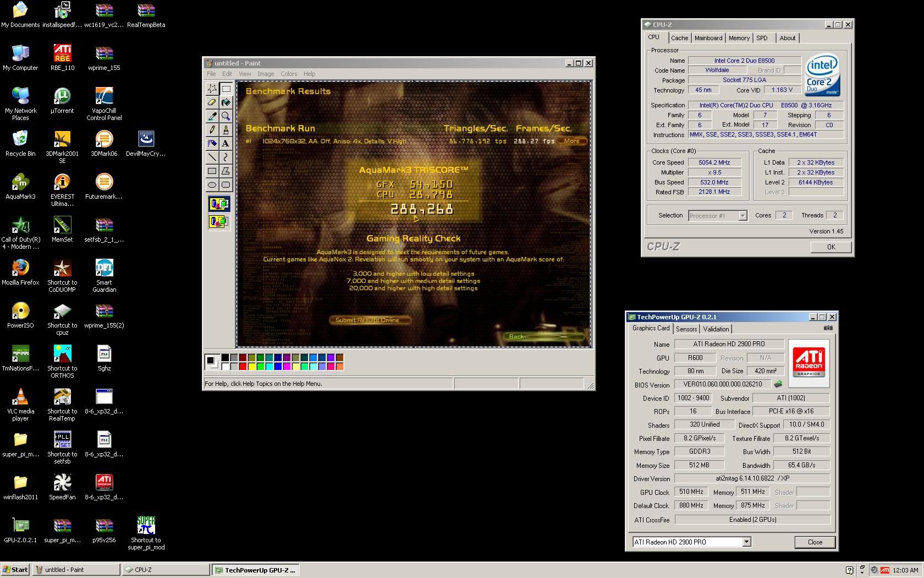Switch to the Memory tab in CPU-Z
Viewport: 924px width, 578px height.
tap(739, 38)
